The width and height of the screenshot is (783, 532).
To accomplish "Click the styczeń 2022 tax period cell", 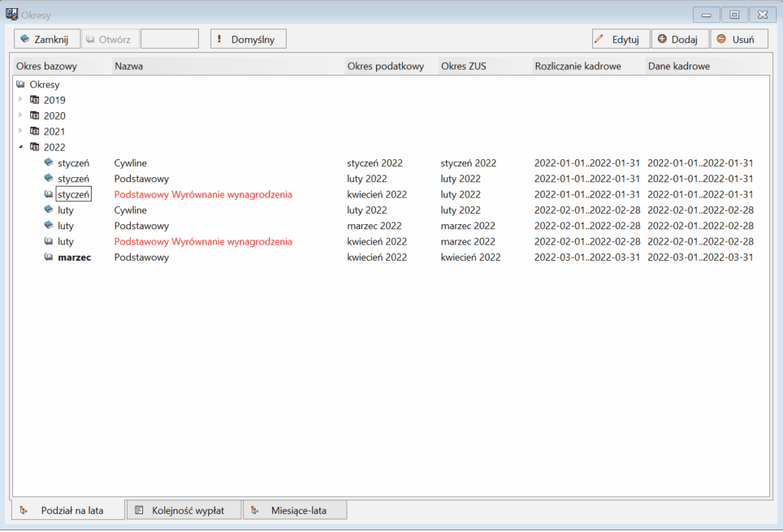I will pyautogui.click(x=374, y=162).
